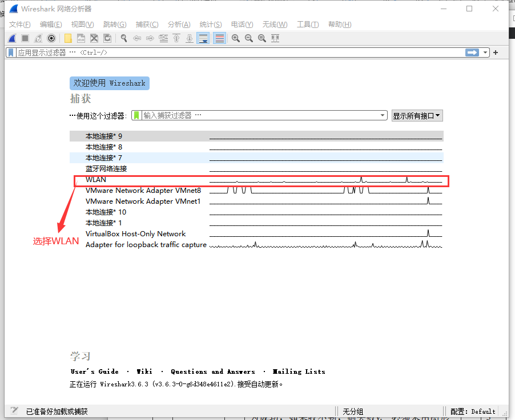This screenshot has height=420, width=515.
Task: Stop capturing packets toolbar icon
Action: [25, 38]
